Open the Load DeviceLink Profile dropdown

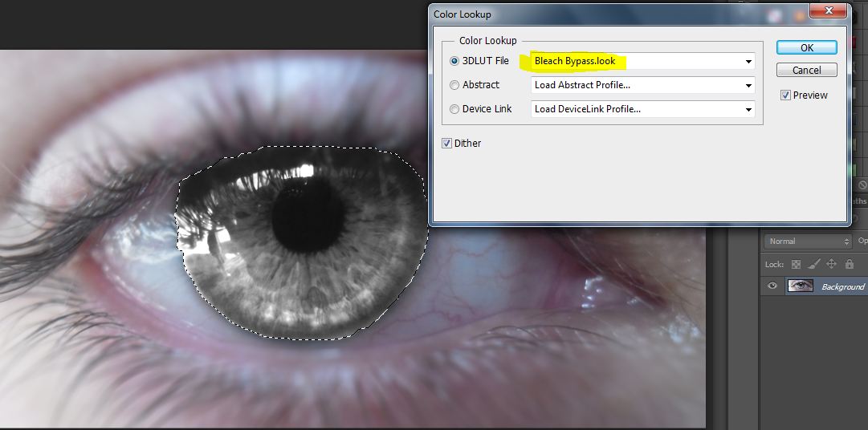(642, 109)
